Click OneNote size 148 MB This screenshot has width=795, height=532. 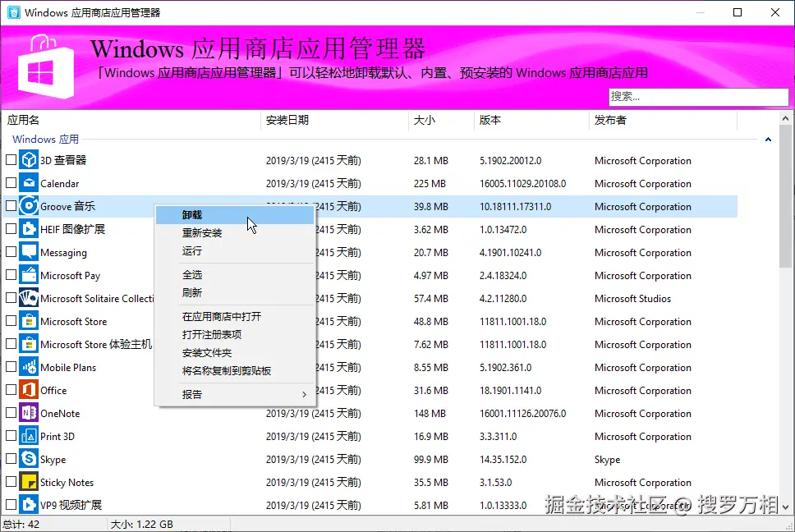430,414
